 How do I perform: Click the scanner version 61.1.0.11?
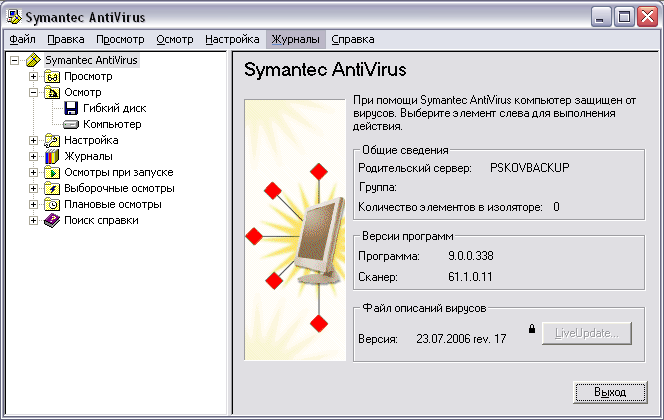pyautogui.click(x=470, y=277)
